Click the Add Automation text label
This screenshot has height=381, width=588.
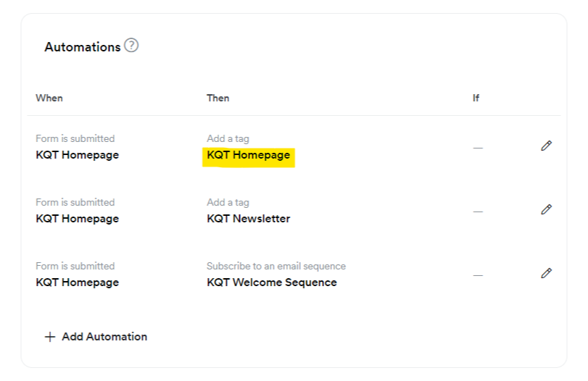click(x=104, y=337)
